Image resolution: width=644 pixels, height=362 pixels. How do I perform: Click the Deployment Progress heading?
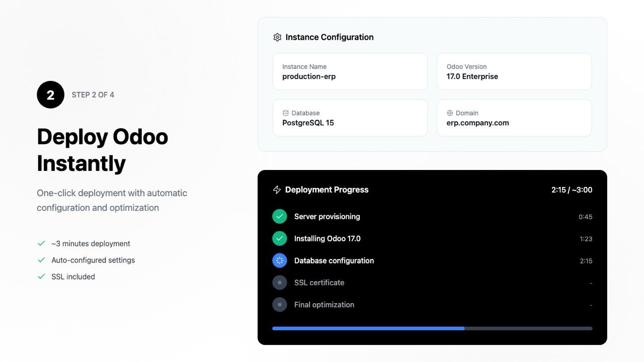coord(327,190)
